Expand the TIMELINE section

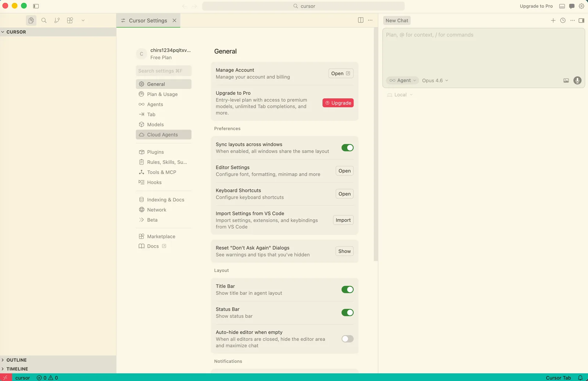pyautogui.click(x=58, y=369)
